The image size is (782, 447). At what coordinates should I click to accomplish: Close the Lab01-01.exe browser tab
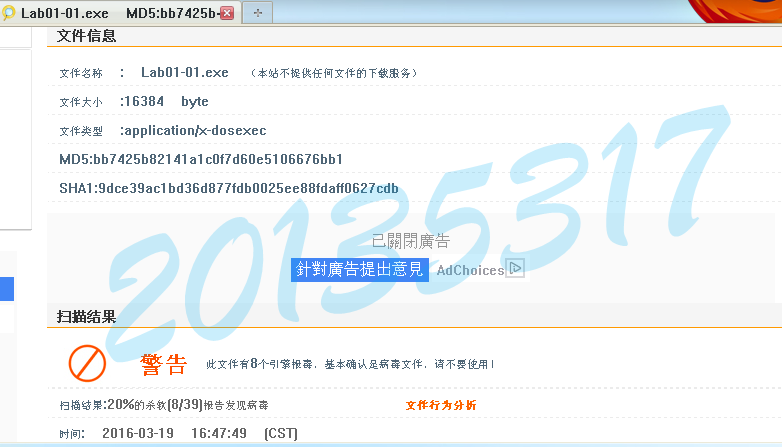tap(226, 13)
